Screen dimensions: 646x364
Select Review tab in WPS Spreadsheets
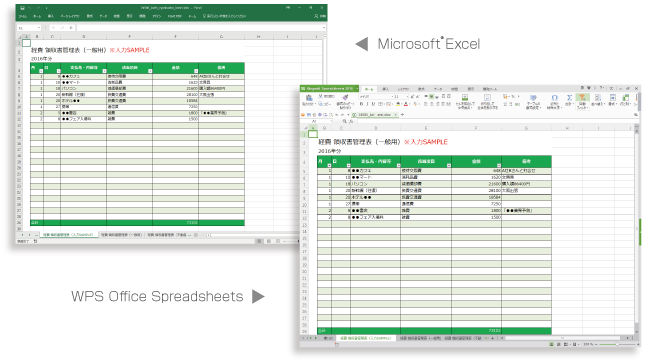454,89
